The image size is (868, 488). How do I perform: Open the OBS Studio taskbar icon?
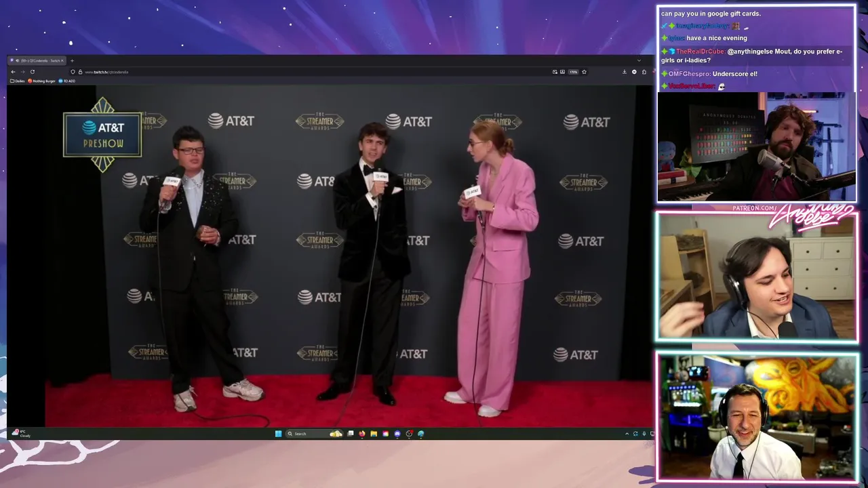pyautogui.click(x=409, y=434)
